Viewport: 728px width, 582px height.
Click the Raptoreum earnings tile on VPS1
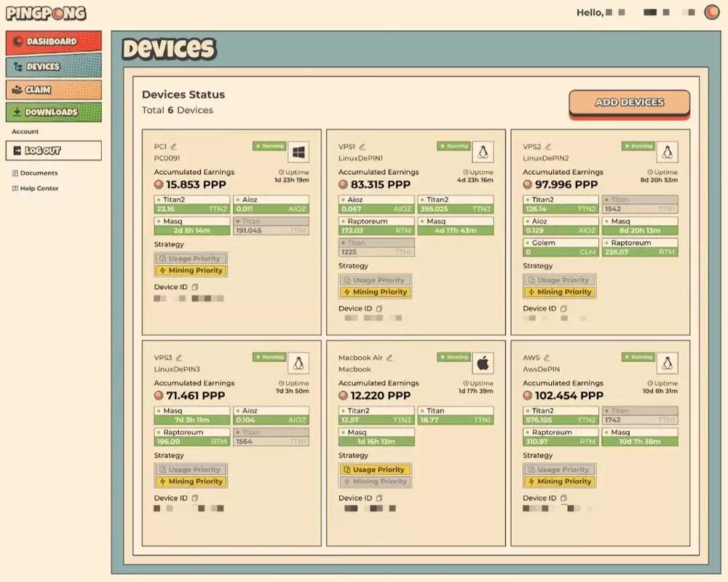(376, 226)
